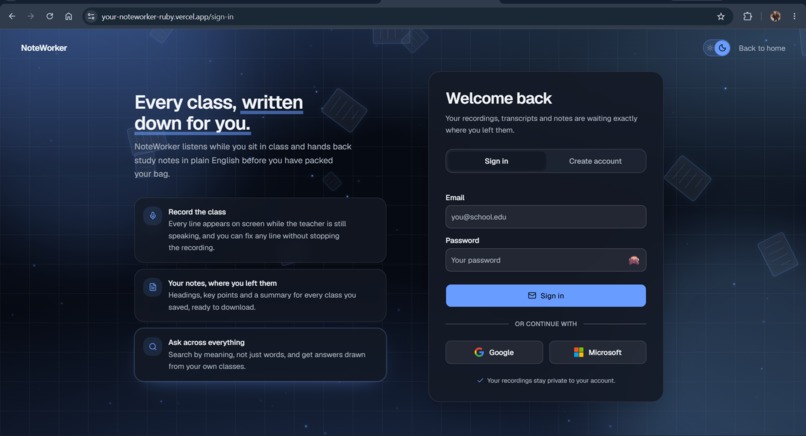
Task: Click the Every class, written down for you headline
Action: 219,113
